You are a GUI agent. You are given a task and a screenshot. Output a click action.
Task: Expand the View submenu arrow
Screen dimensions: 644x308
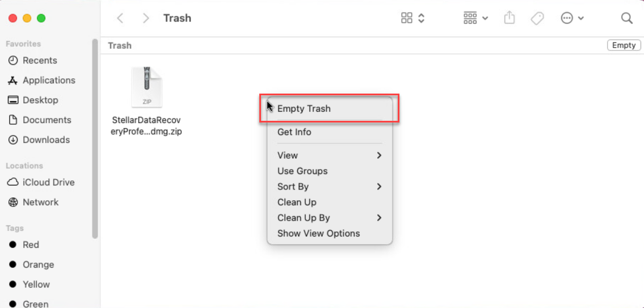point(379,155)
